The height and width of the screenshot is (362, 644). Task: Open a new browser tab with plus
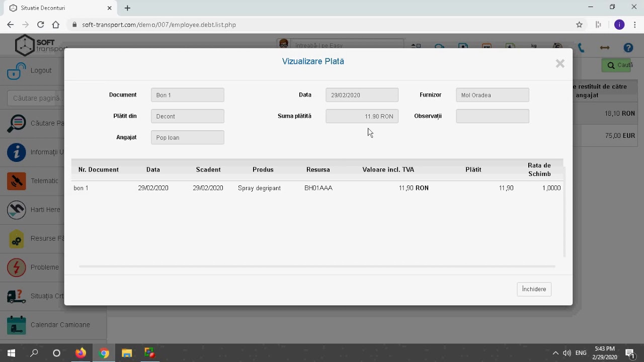[x=127, y=8]
